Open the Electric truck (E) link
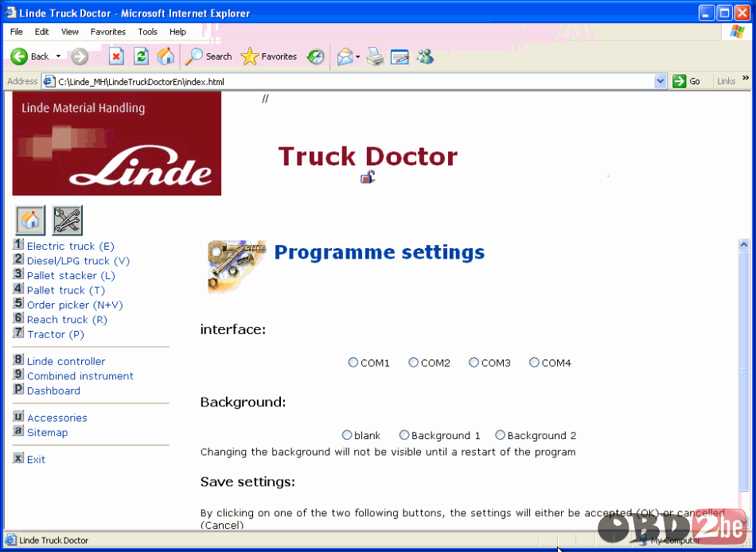The image size is (756, 552). point(70,247)
